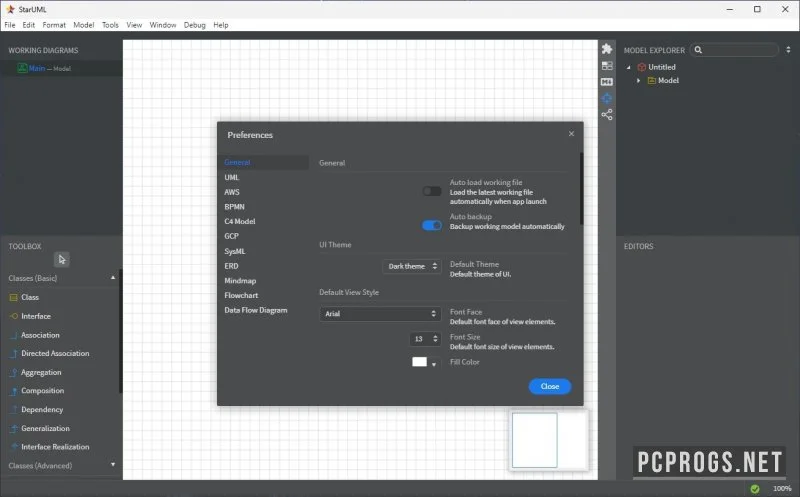Image resolution: width=800 pixels, height=497 pixels.
Task: Open the Model menu
Action: click(84, 24)
